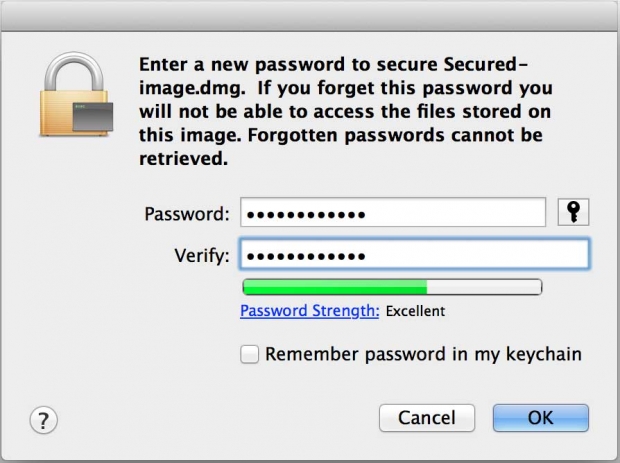Click the dialog's gray title bar

point(310,15)
